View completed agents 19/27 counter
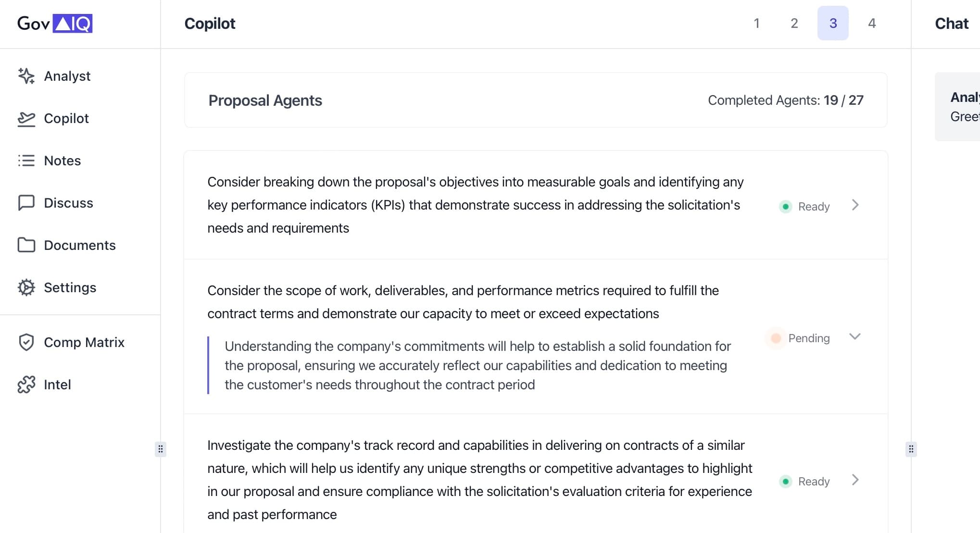 pyautogui.click(x=786, y=100)
